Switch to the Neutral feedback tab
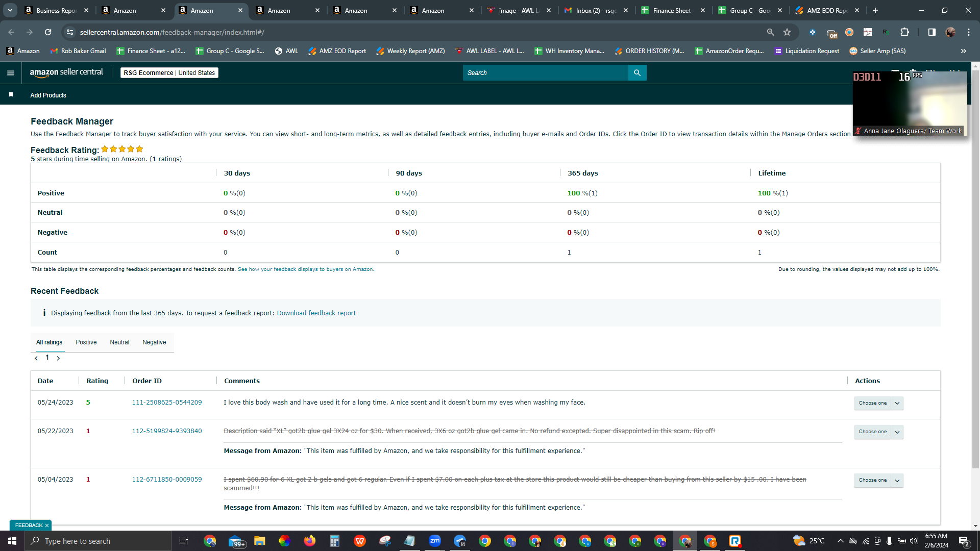The width and height of the screenshot is (980, 551). point(119,342)
